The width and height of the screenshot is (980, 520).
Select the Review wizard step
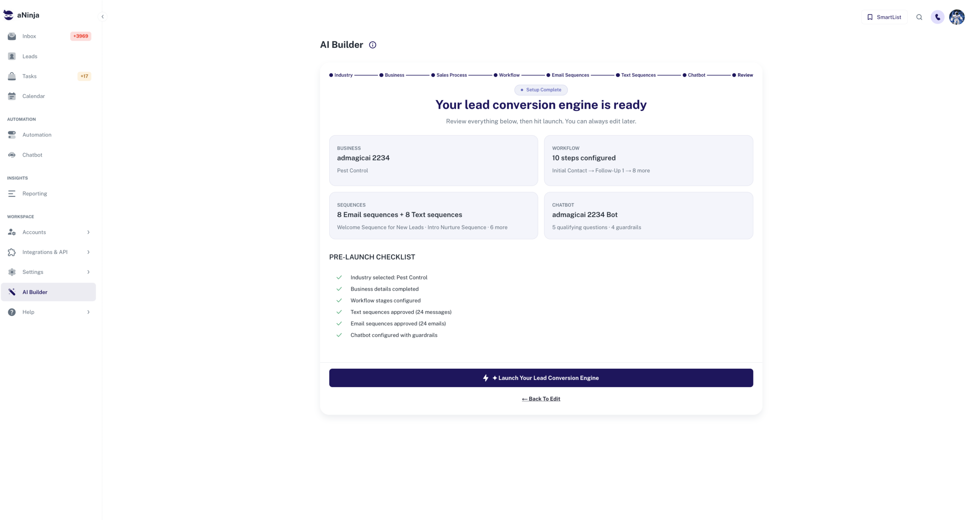(x=743, y=75)
